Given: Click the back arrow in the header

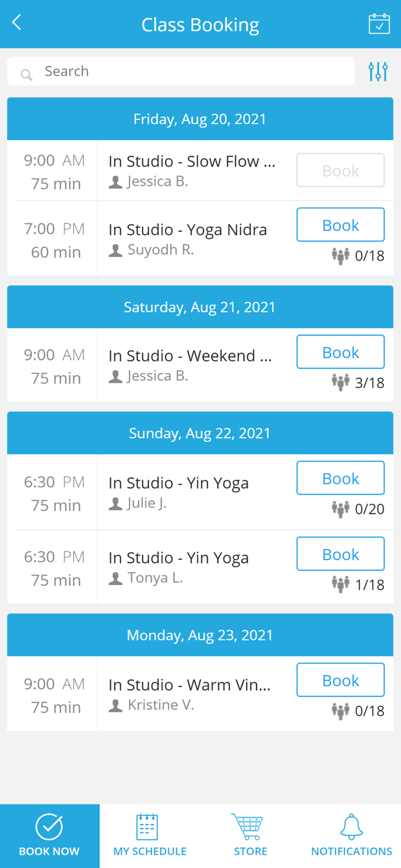Looking at the screenshot, I should (x=16, y=22).
